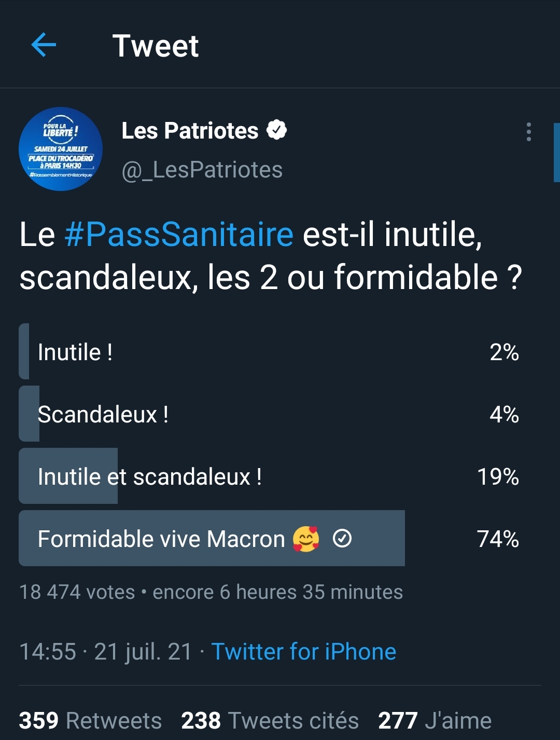View the 277 J'aime list

435,721
